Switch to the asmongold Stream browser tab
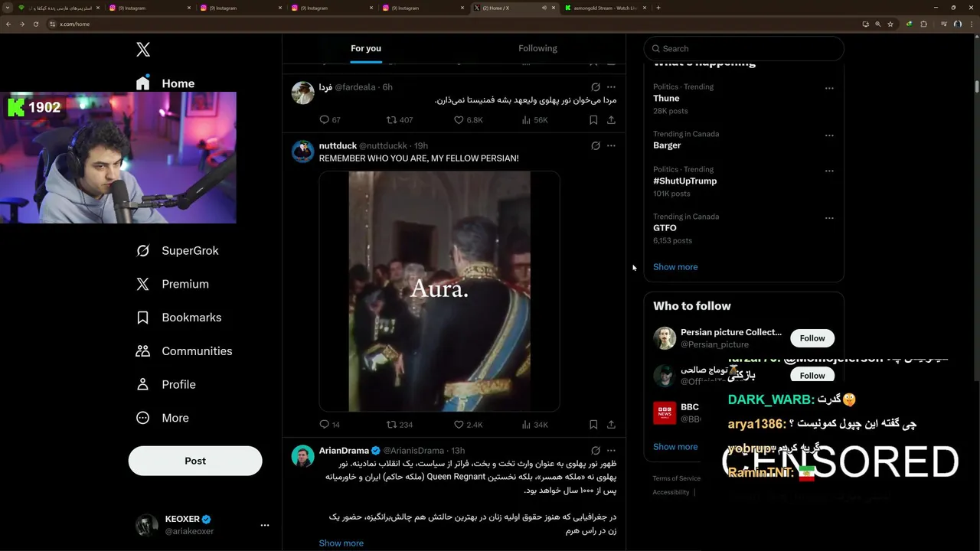Image resolution: width=980 pixels, height=551 pixels. pyautogui.click(x=605, y=8)
